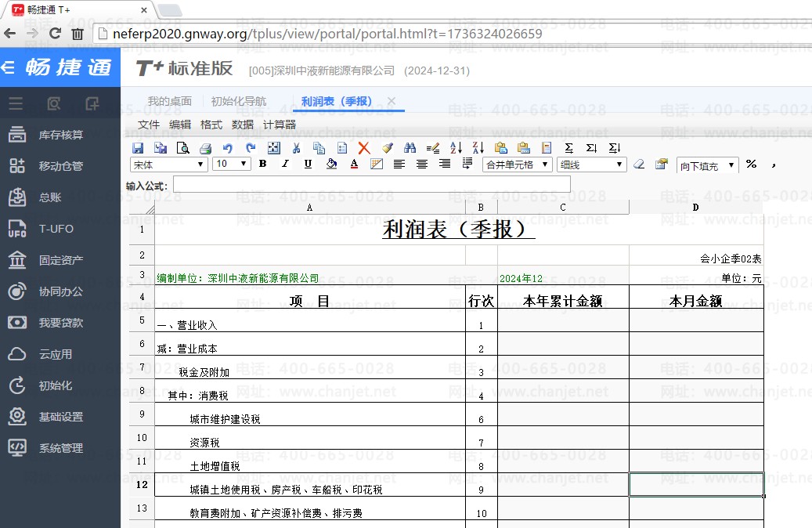
Task: Click the printer icon in the toolbar
Action: tap(205, 147)
